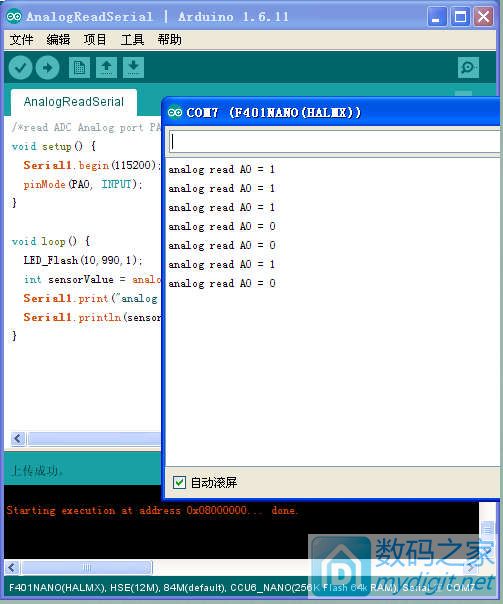Click the Upload arrow icon

point(47,68)
